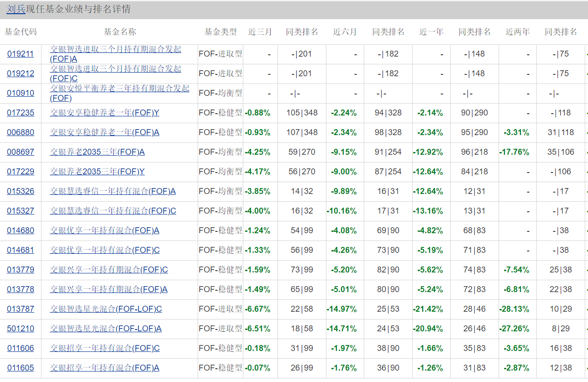
Task: Open fund code 010910
Action: [x=21, y=93]
